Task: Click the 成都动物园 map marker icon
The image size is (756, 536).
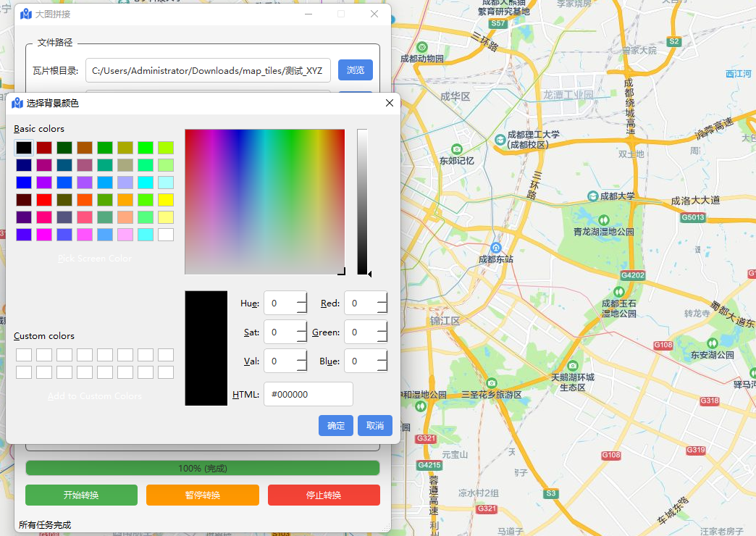Action: (422, 47)
